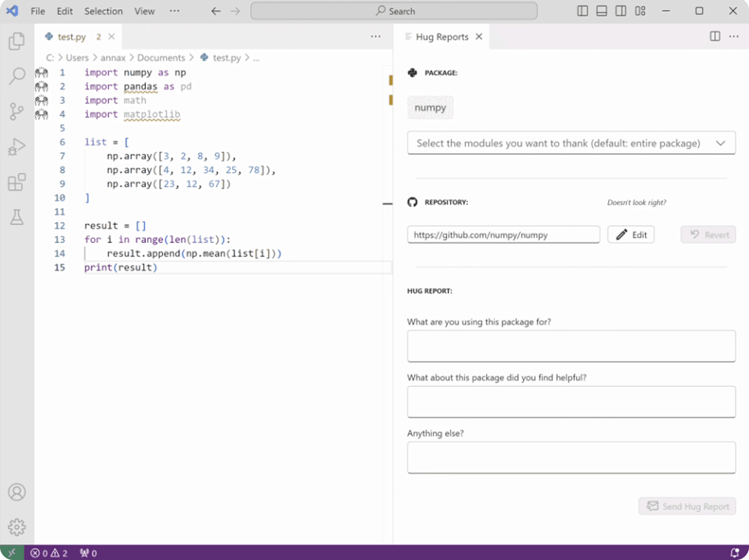Open the Selection menu
This screenshot has width=749, height=560.
pos(103,11)
